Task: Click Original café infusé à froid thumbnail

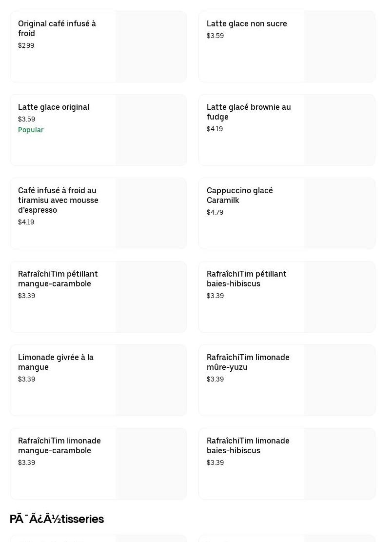Action: pyautogui.click(x=151, y=47)
